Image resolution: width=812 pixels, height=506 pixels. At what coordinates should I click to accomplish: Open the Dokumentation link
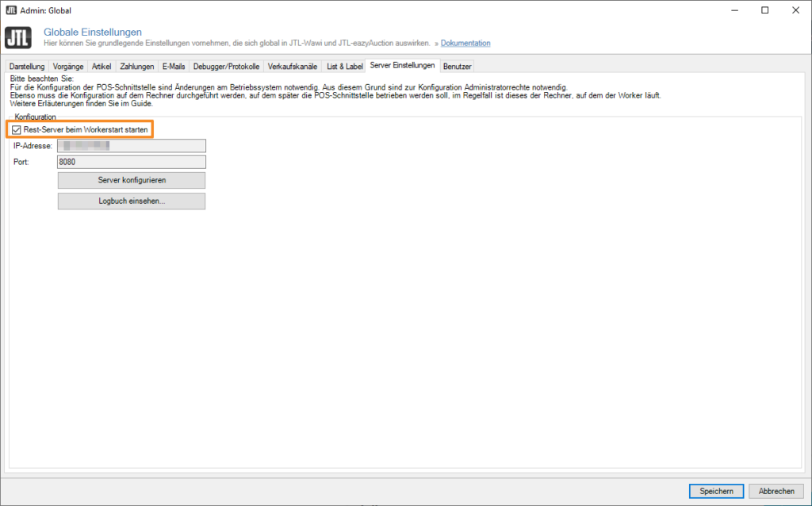(x=465, y=43)
